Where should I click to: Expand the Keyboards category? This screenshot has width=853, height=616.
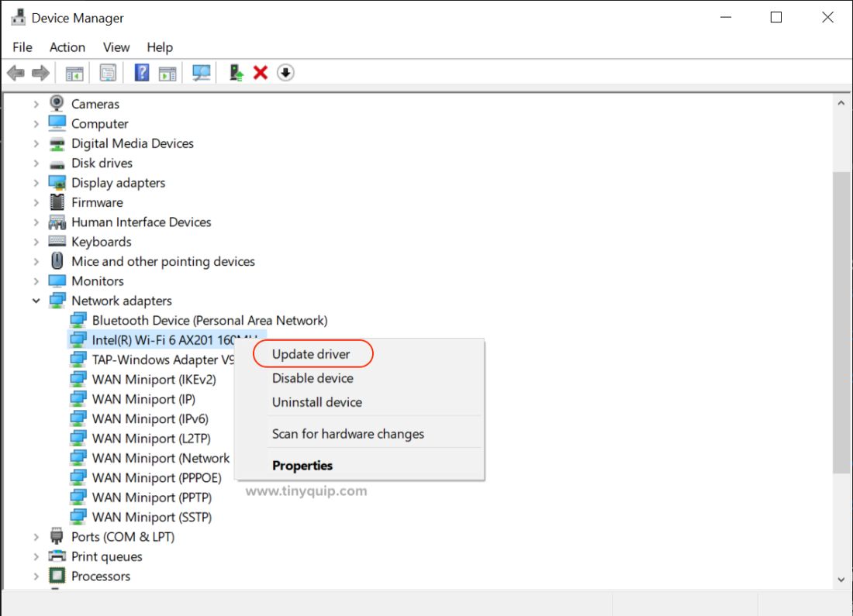coord(36,241)
